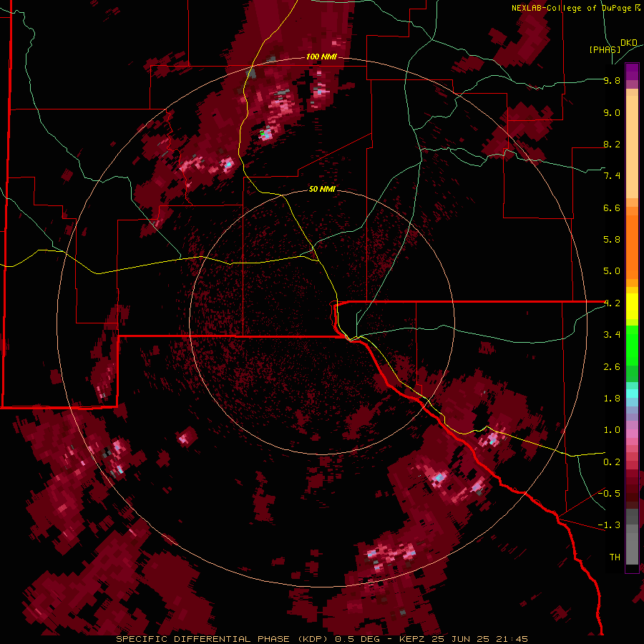Viewport: 644px width, 644px height.
Task: Select the 8.2 scale value
Action: [x=612, y=144]
